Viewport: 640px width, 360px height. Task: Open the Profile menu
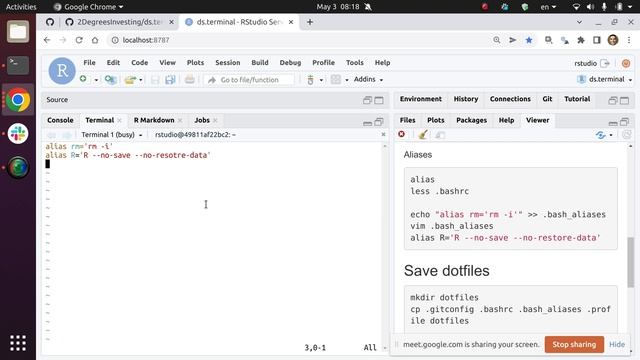click(323, 62)
